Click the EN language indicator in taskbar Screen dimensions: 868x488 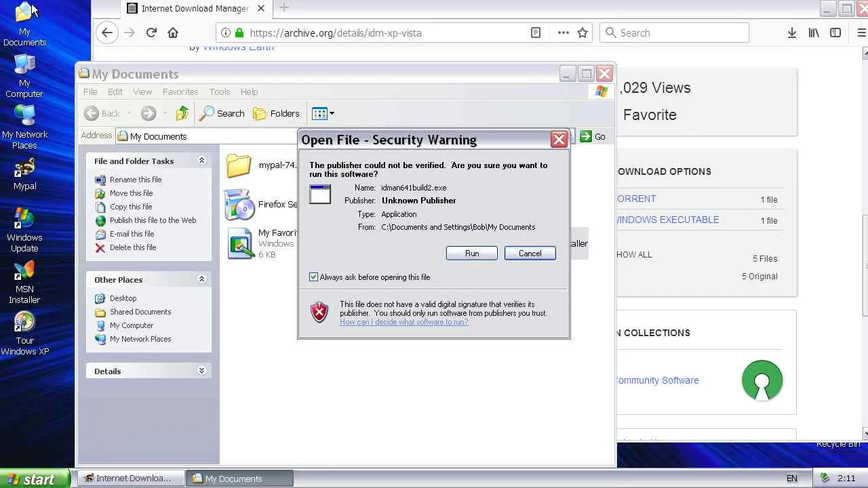coord(791,479)
